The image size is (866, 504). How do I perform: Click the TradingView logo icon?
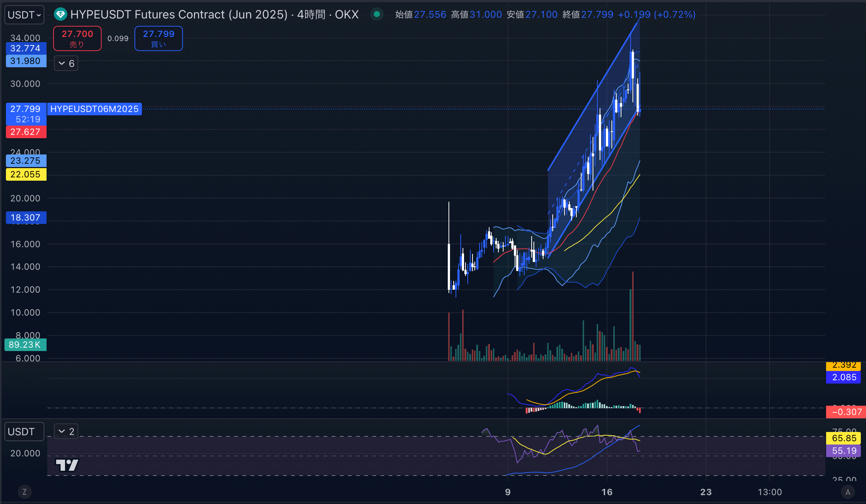pyautogui.click(x=67, y=465)
